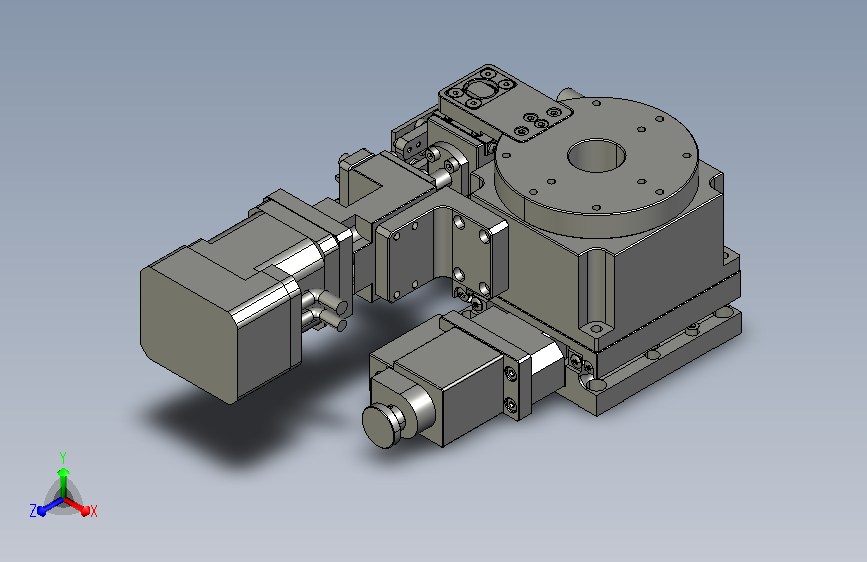Screen dimensions: 867x562
Task: Select the round knob on the front actuator
Action: click(x=384, y=425)
